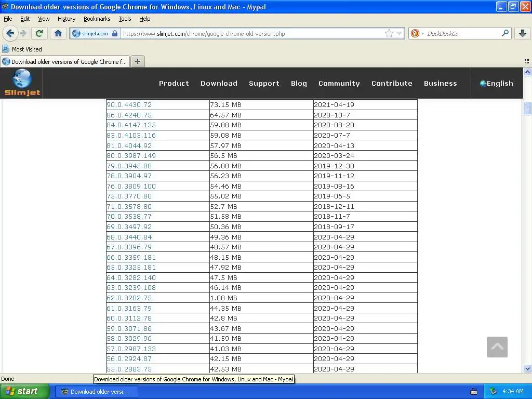Download Chrome version 71.0.3578.80

(129, 206)
